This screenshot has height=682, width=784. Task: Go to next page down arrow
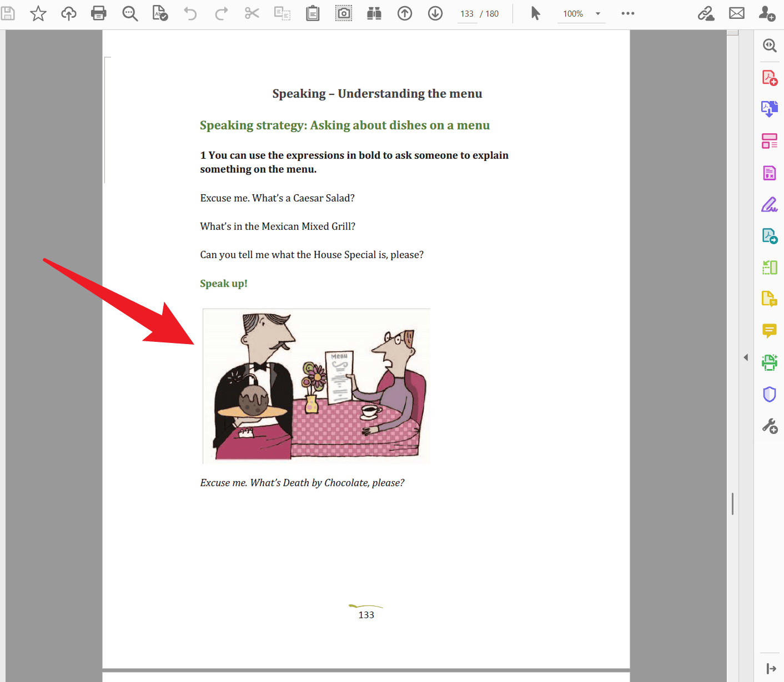point(435,13)
